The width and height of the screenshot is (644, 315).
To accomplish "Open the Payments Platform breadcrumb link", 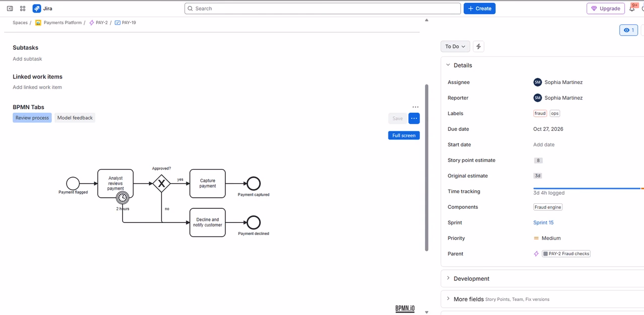I will (x=62, y=23).
